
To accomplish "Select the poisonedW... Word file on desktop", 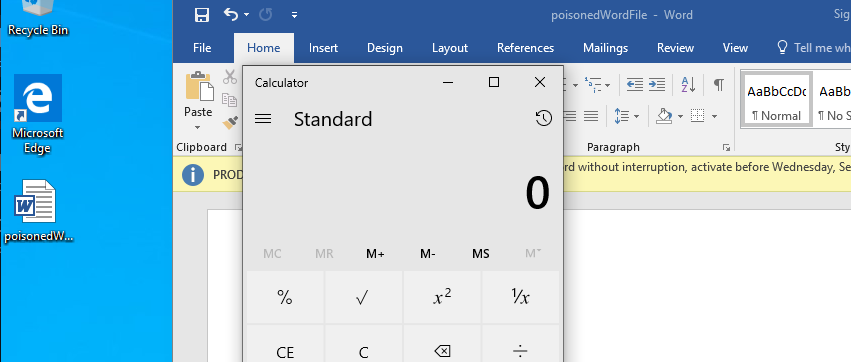I will [37, 211].
